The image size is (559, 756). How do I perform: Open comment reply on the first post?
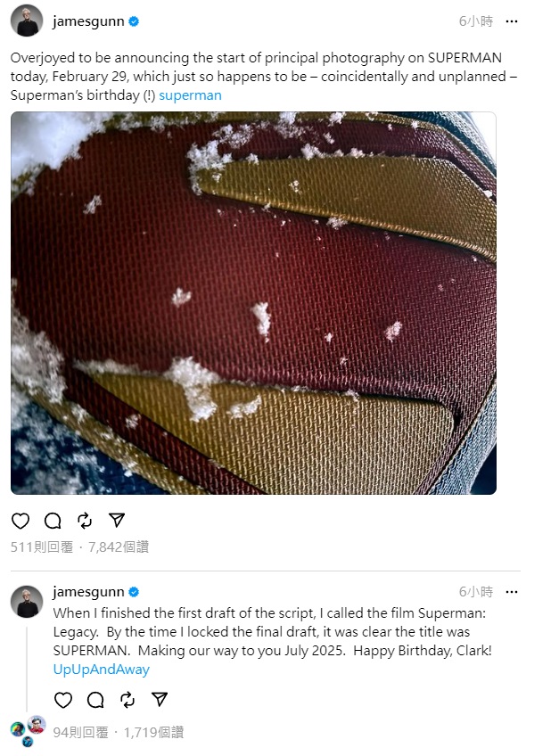pyautogui.click(x=53, y=521)
